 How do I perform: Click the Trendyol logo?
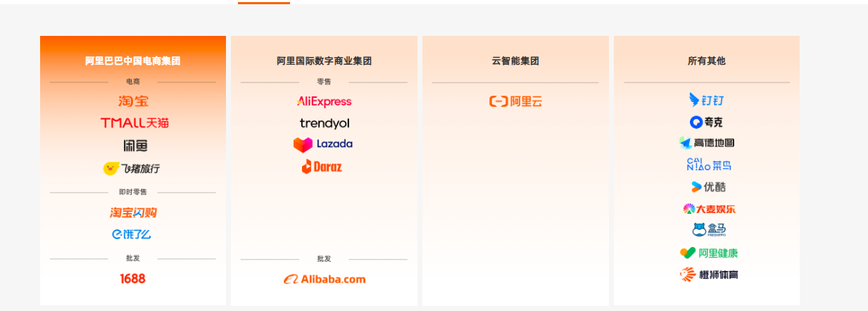click(324, 123)
